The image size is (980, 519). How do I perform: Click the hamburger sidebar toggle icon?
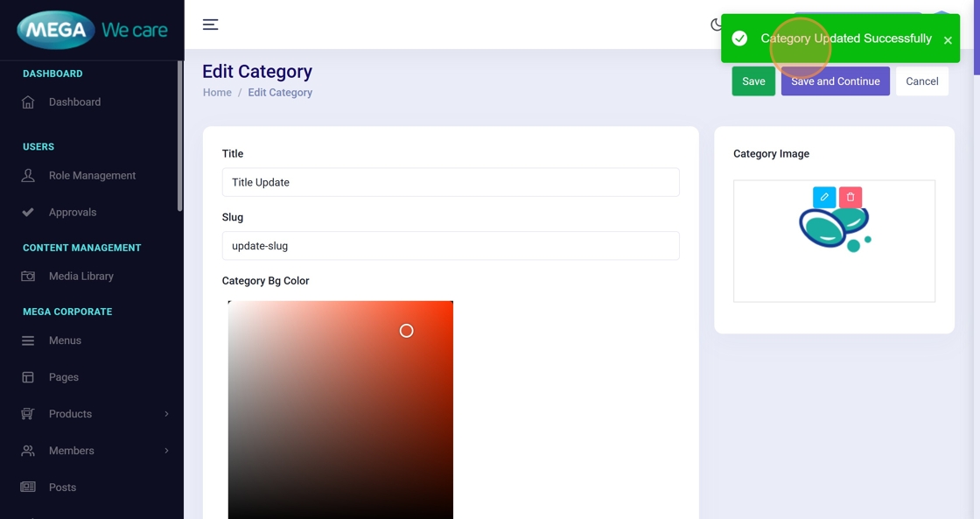(x=210, y=25)
